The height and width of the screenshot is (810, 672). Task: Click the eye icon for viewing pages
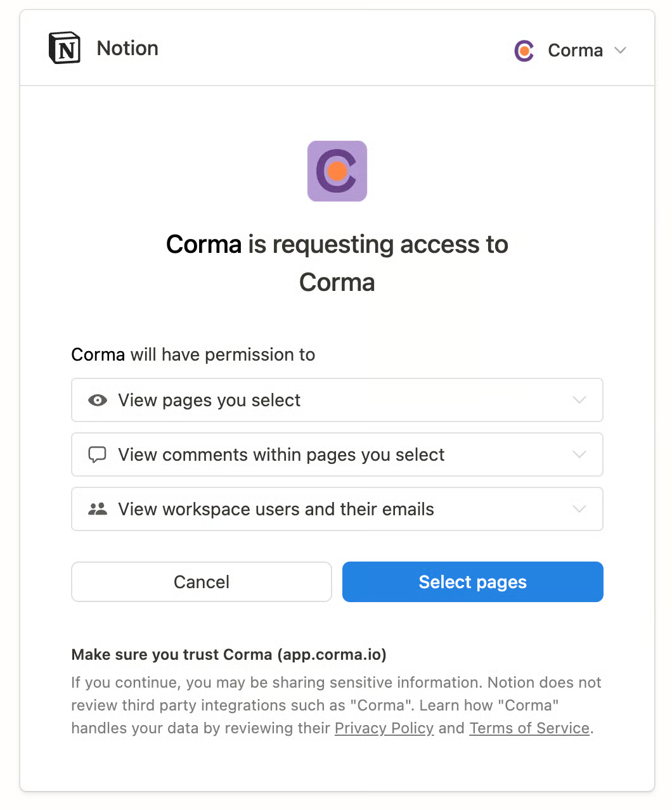coord(98,400)
